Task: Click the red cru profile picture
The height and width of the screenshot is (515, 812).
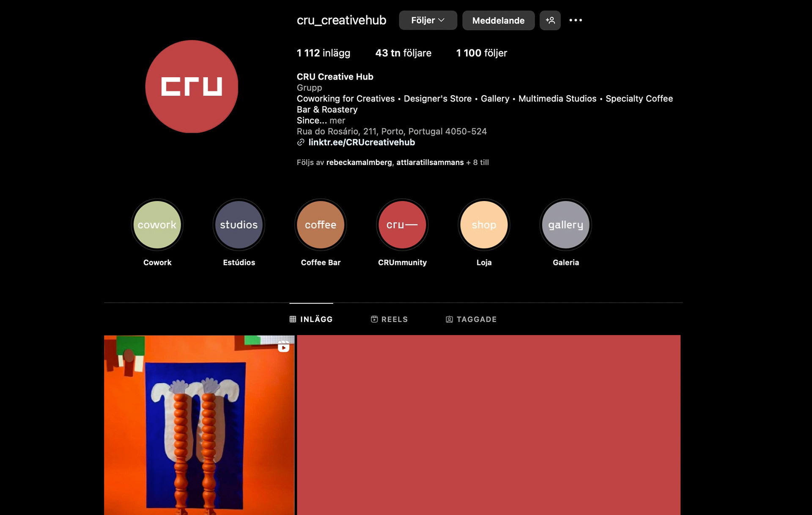Action: (192, 86)
